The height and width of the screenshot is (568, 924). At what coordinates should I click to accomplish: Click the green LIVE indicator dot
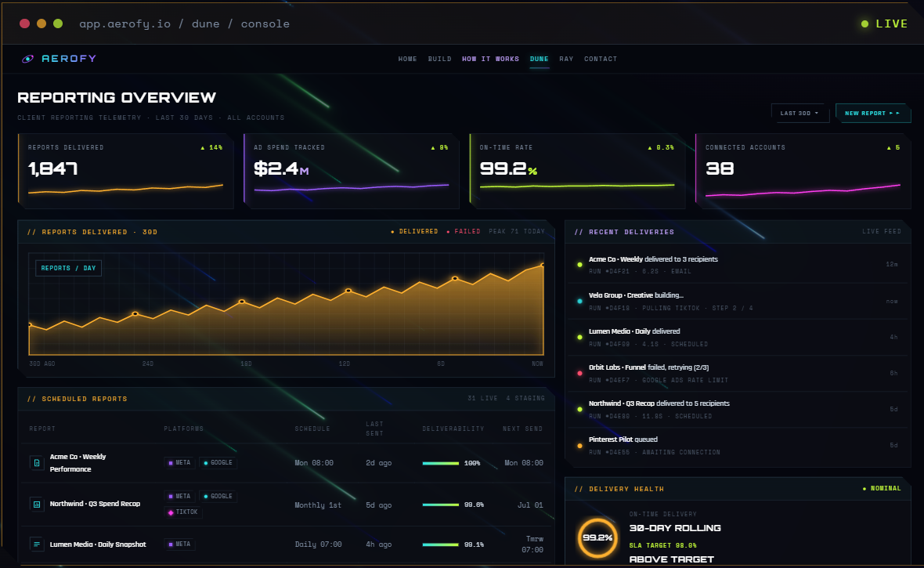pyautogui.click(x=864, y=24)
